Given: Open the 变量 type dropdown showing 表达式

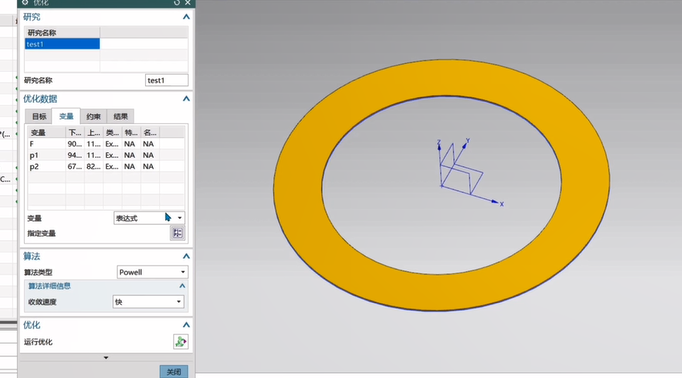Looking at the screenshot, I should 149,218.
